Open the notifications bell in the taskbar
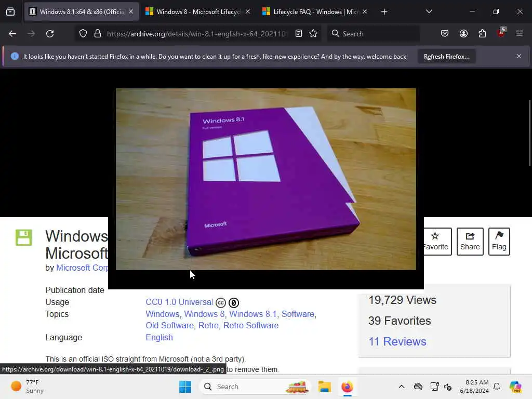532x399 pixels. click(497, 387)
